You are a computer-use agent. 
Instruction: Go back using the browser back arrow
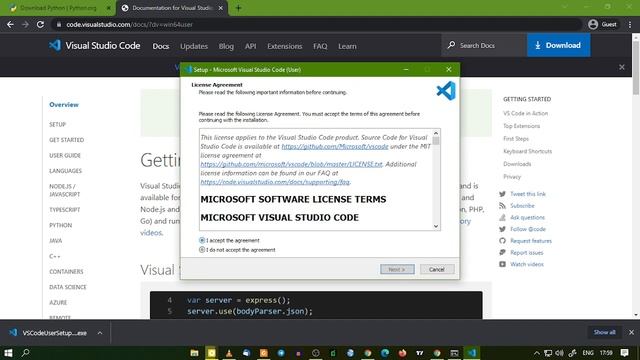(10, 24)
